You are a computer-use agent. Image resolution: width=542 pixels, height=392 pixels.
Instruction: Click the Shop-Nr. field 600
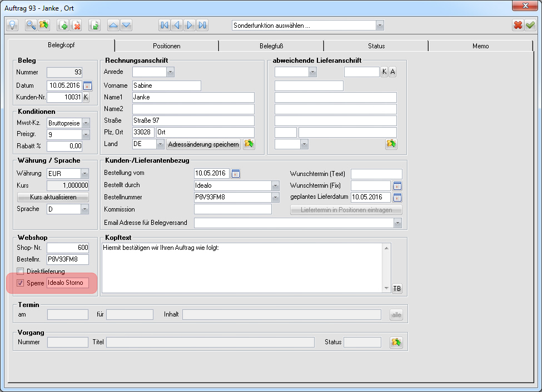(68, 248)
